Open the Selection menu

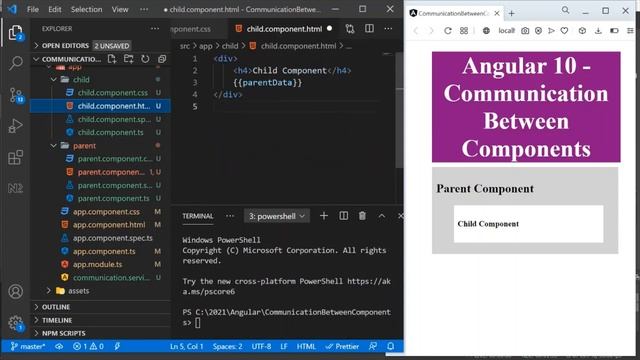pos(87,9)
